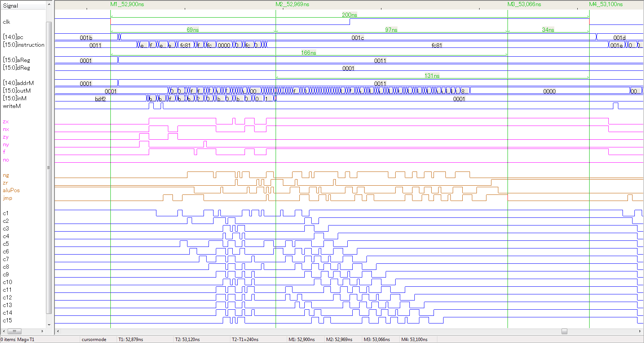This screenshot has height=343, width=644.
Task: Select the jmp signal name
Action: 8,198
